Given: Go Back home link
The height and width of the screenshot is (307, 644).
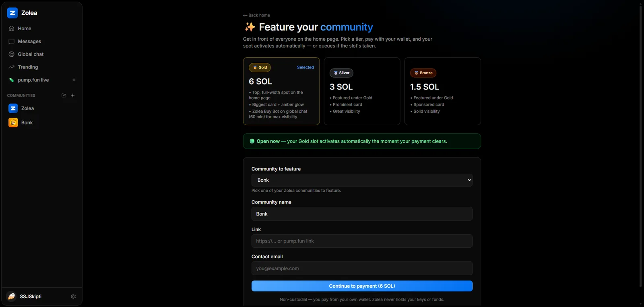Looking at the screenshot, I should point(256,15).
